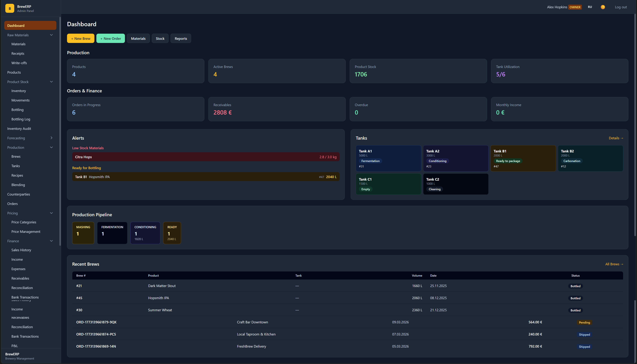Open the Active Brews stat card

(277, 71)
